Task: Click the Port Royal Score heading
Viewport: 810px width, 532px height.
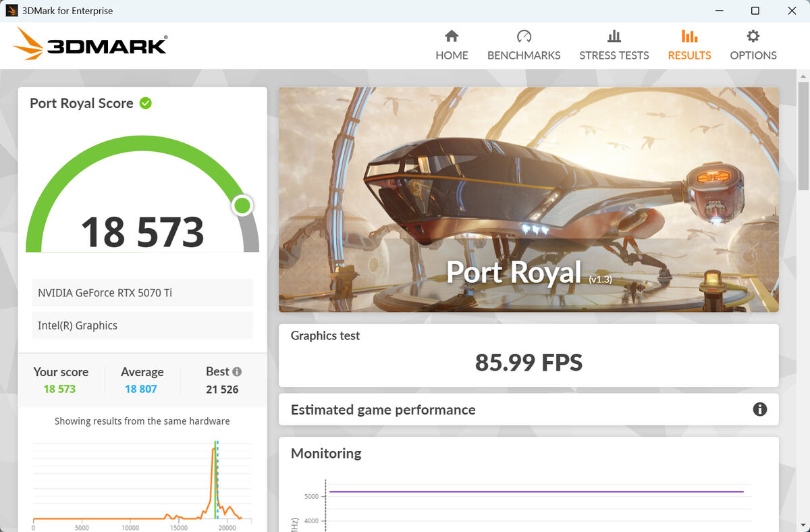Action: coord(82,103)
